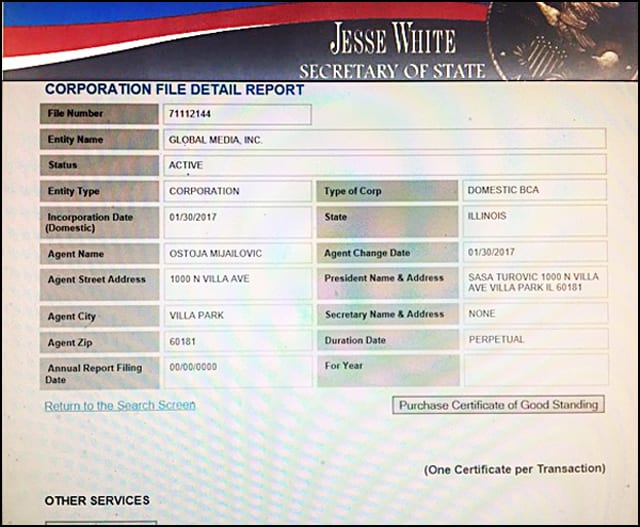Select agent address 1000 N VILLA AVE
Viewport: 640px width, 527px height.
238,284
